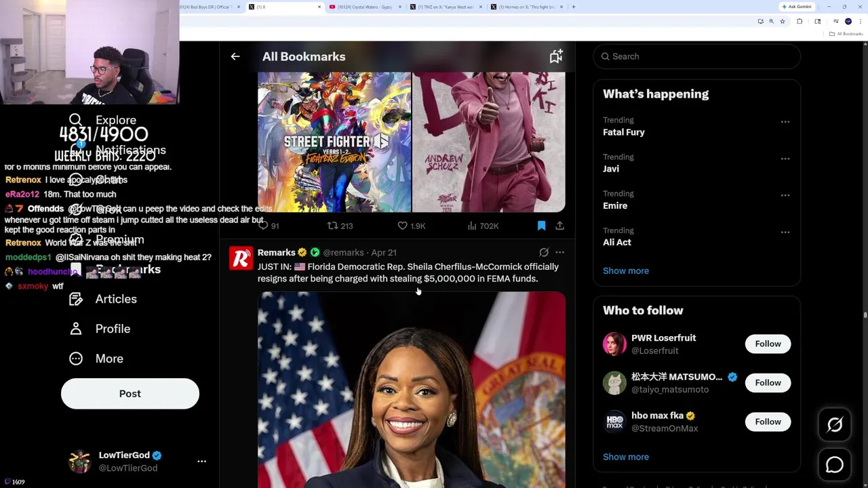The height and width of the screenshot is (488, 868).
Task: Open options for Javi trend
Action: [x=785, y=159]
